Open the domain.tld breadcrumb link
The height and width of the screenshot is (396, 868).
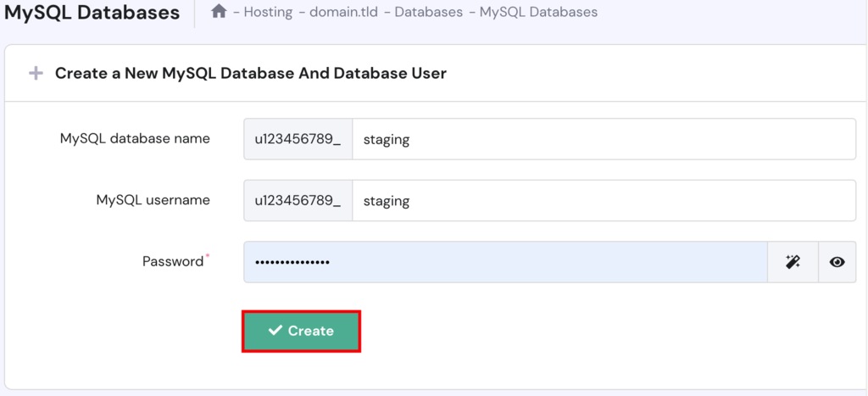click(343, 12)
